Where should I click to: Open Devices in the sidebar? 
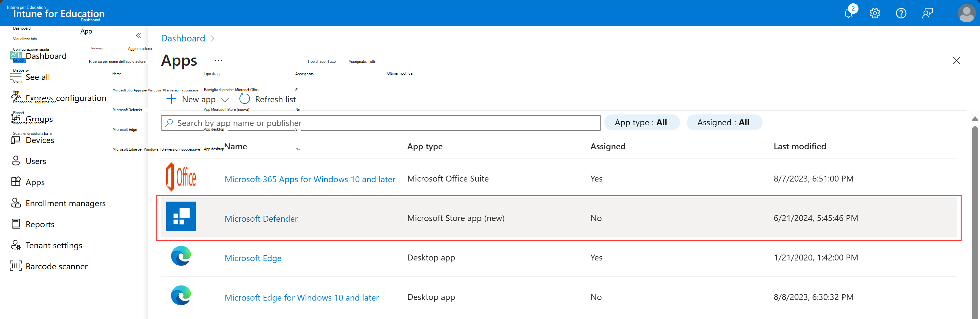(x=40, y=140)
